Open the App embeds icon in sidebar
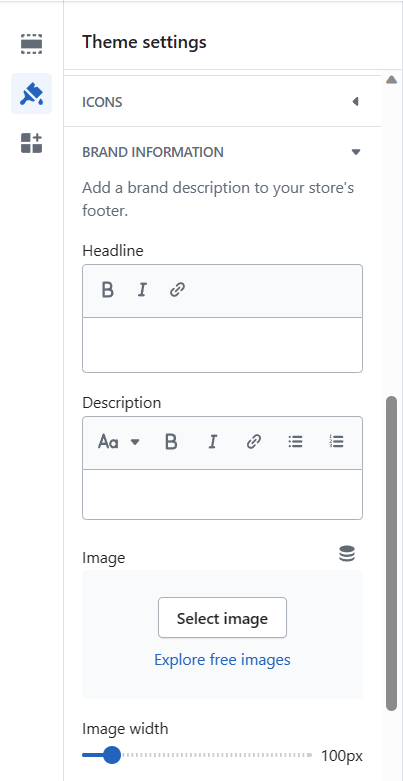Image resolution: width=403 pixels, height=781 pixels. [x=31, y=143]
